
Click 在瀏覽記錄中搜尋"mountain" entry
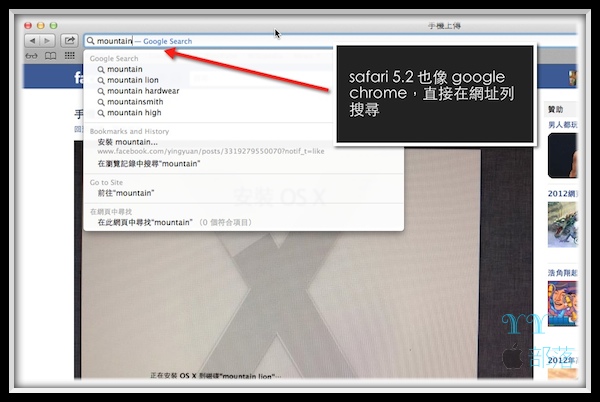coord(149,164)
